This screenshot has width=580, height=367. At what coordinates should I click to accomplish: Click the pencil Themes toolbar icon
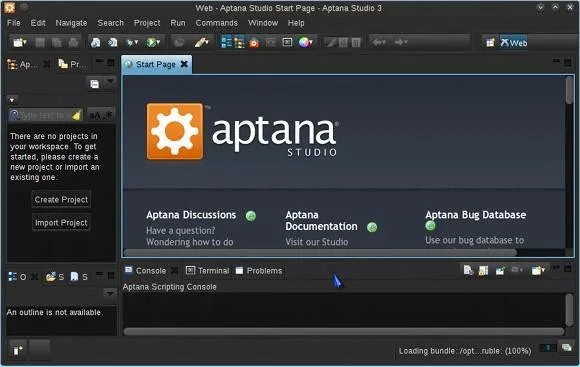click(201, 43)
